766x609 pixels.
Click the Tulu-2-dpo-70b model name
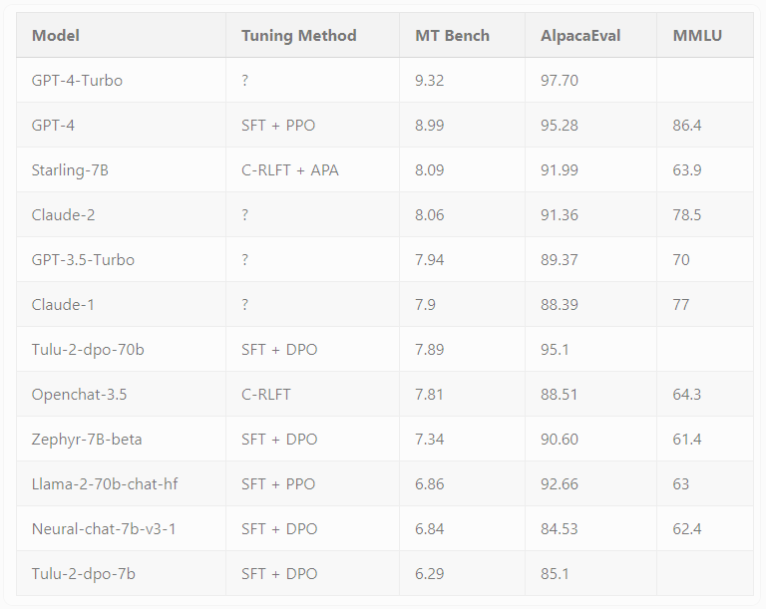(x=88, y=349)
